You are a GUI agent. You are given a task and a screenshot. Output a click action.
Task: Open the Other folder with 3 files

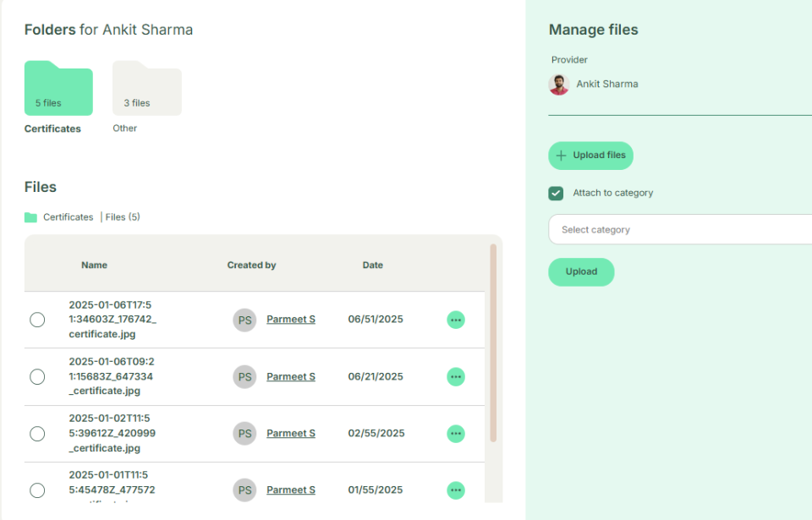[x=146, y=89]
